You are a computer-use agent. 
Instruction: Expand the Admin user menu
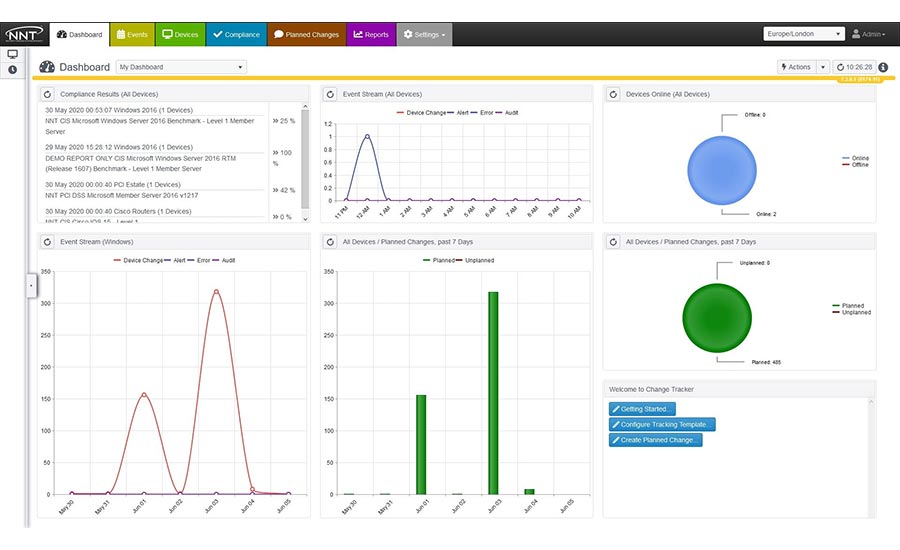[x=868, y=34]
